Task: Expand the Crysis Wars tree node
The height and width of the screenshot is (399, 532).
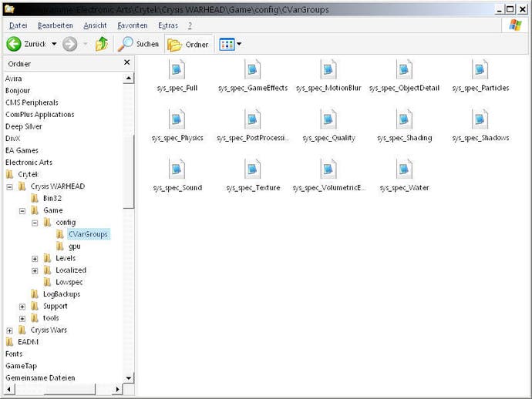Action: (9, 330)
